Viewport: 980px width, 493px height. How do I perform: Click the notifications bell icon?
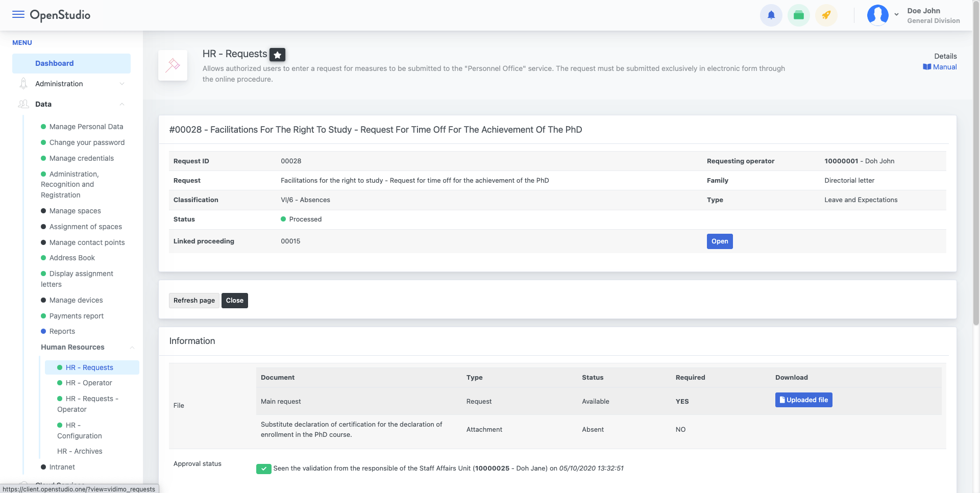pos(771,15)
